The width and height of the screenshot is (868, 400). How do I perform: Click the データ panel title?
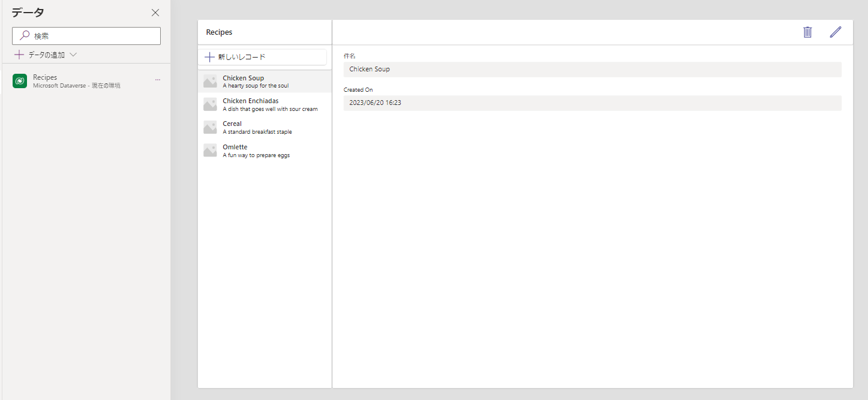pos(28,13)
